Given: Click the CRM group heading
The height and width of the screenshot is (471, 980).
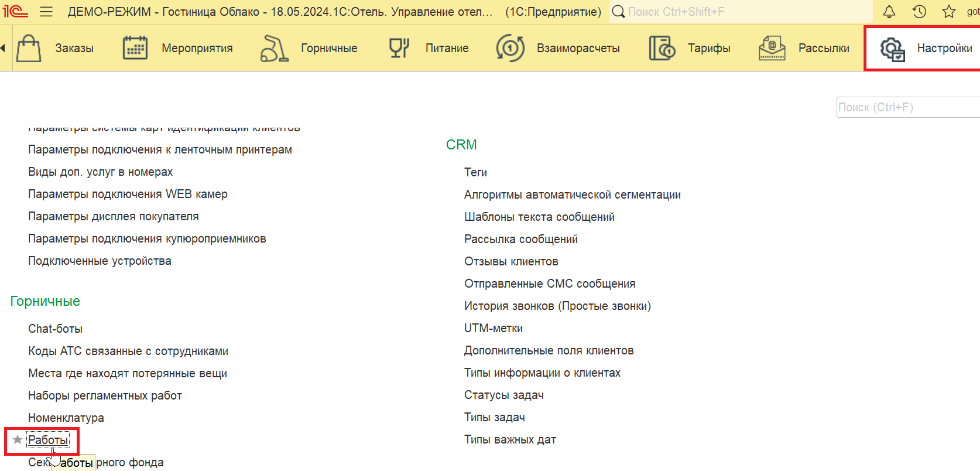Looking at the screenshot, I should (461, 145).
